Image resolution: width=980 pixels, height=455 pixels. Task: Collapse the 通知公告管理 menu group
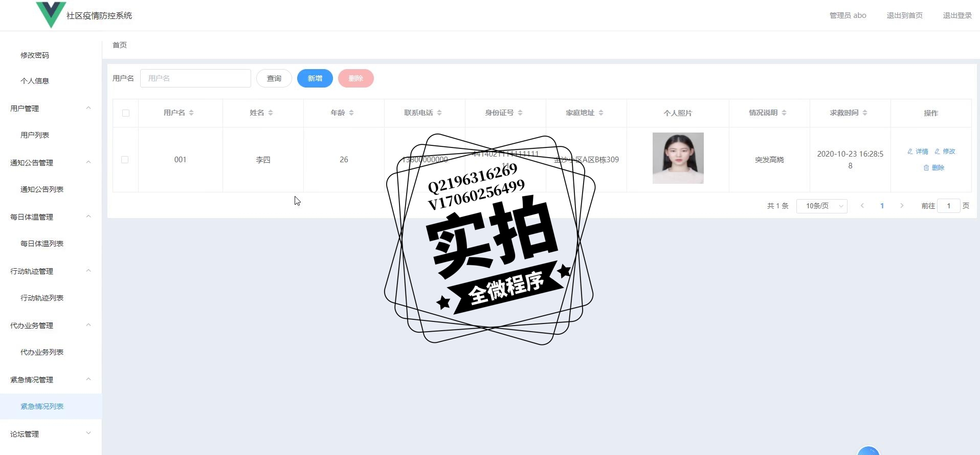coord(88,162)
